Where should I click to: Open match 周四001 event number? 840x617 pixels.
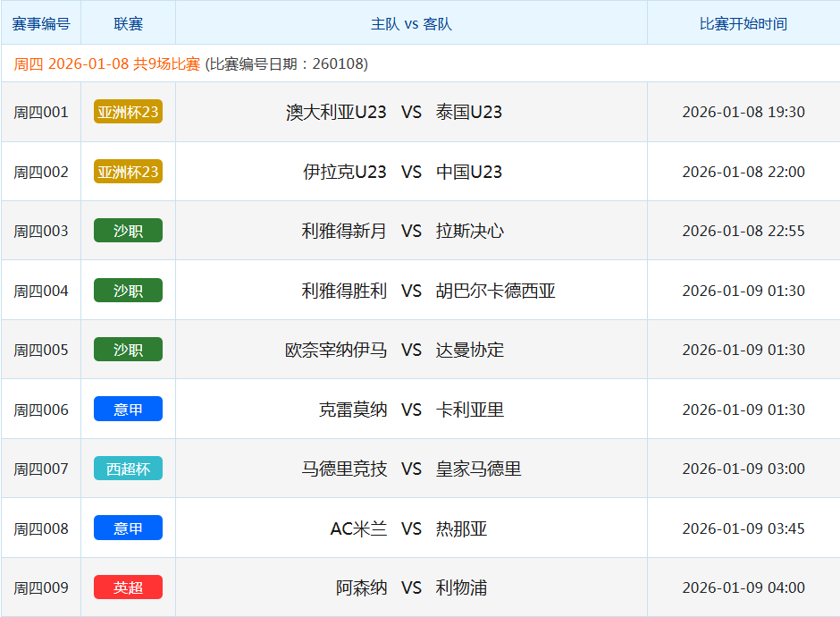40,111
